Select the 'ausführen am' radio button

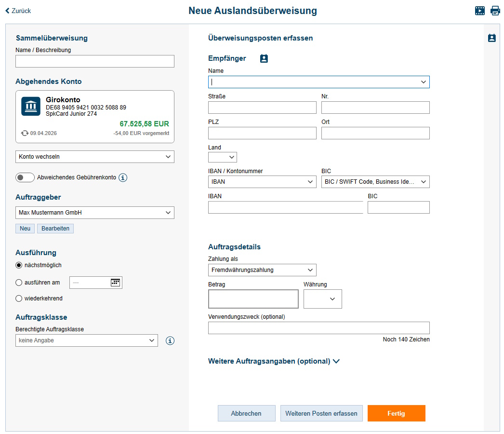point(19,283)
